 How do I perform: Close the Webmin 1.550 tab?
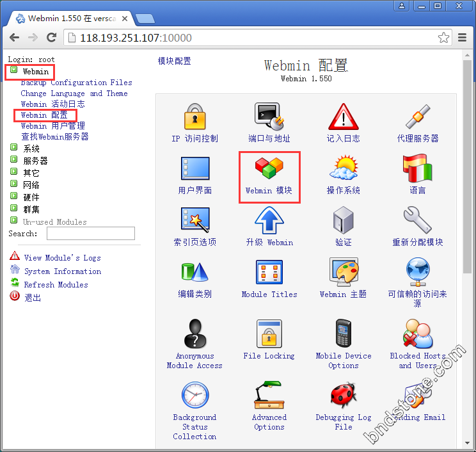[125, 19]
